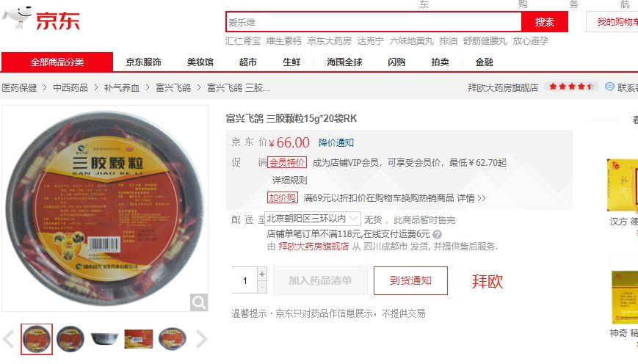Select the bowl-shaped third product thumbnail
Screen dimensions: 638x364
[104, 339]
